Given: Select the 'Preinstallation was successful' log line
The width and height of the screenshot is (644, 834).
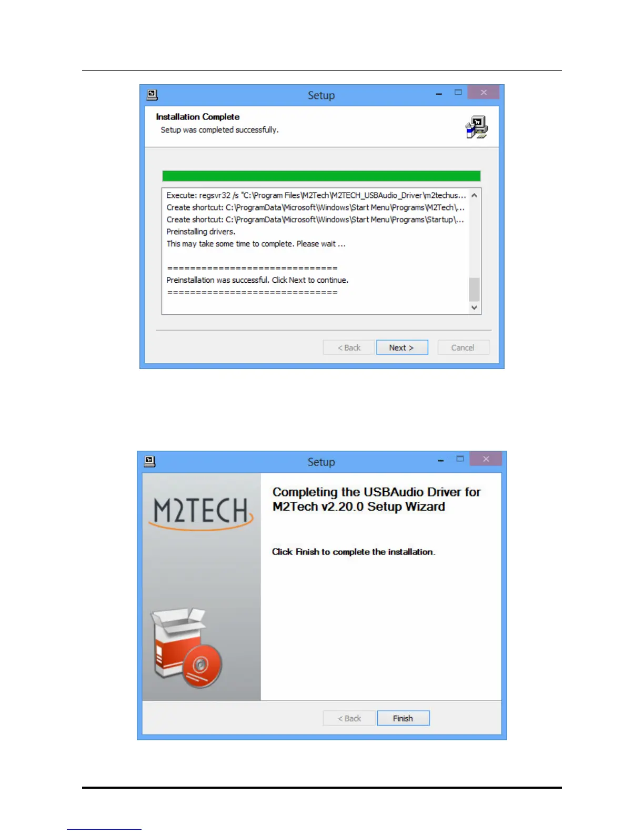Looking at the screenshot, I should click(257, 280).
